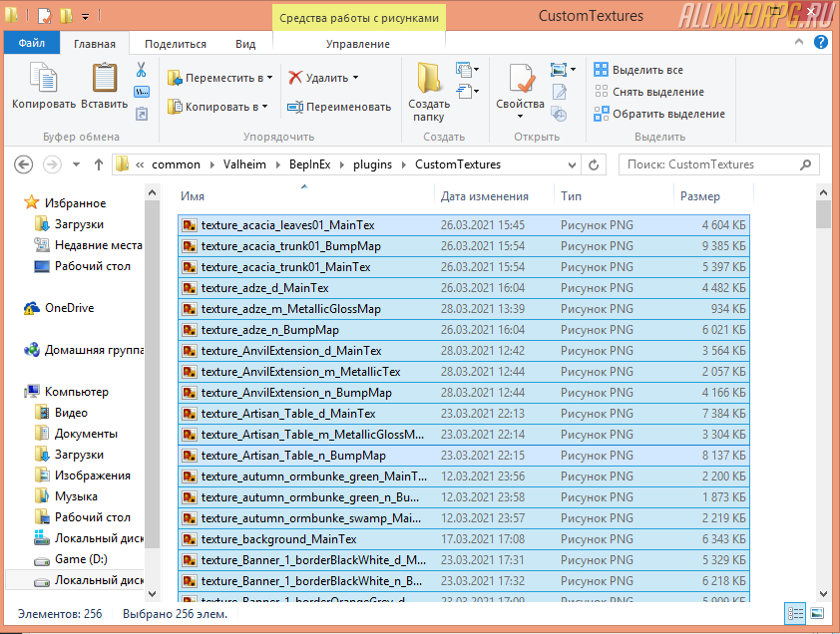
Task: Click the Paste shortcut icon
Action: point(142,114)
